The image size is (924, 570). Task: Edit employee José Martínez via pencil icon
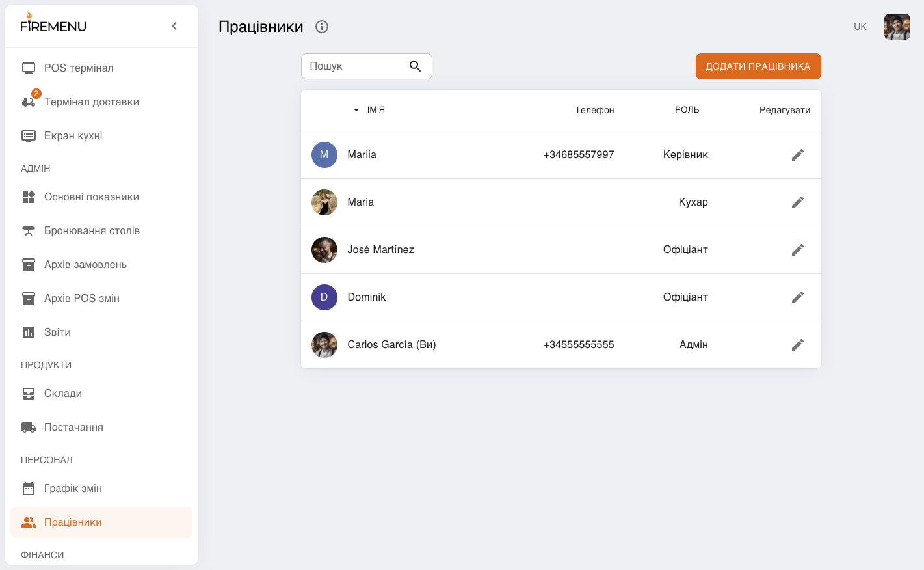point(798,250)
